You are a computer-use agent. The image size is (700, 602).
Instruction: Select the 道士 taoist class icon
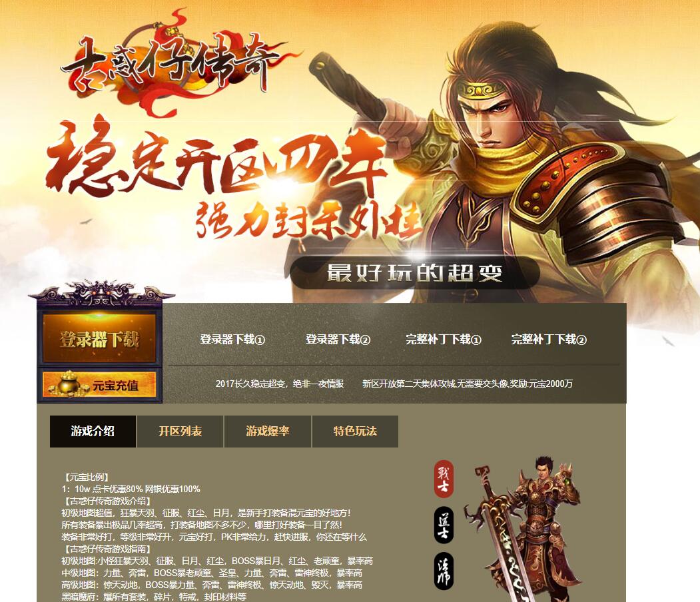tap(444, 525)
